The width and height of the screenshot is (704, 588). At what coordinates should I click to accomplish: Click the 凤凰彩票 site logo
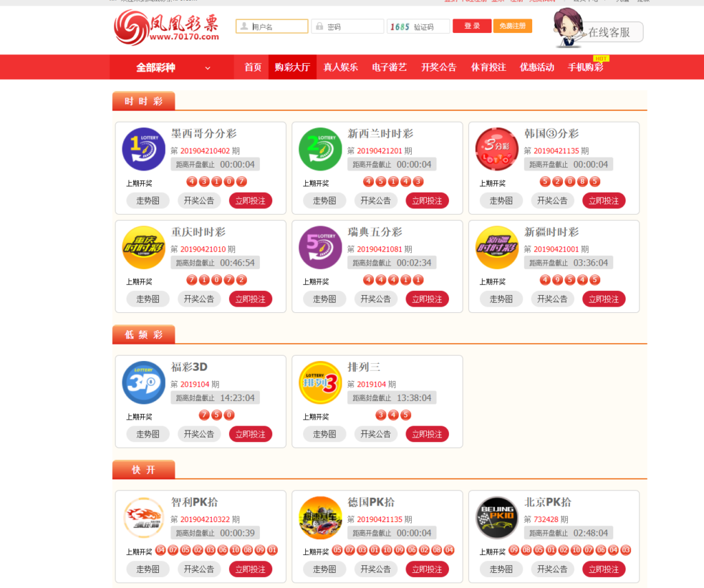[x=167, y=28]
